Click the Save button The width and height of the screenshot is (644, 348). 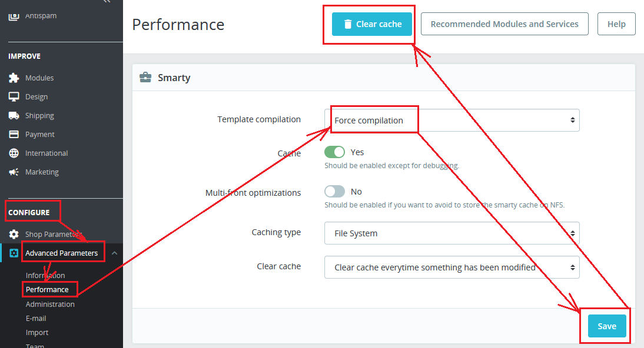tap(606, 326)
